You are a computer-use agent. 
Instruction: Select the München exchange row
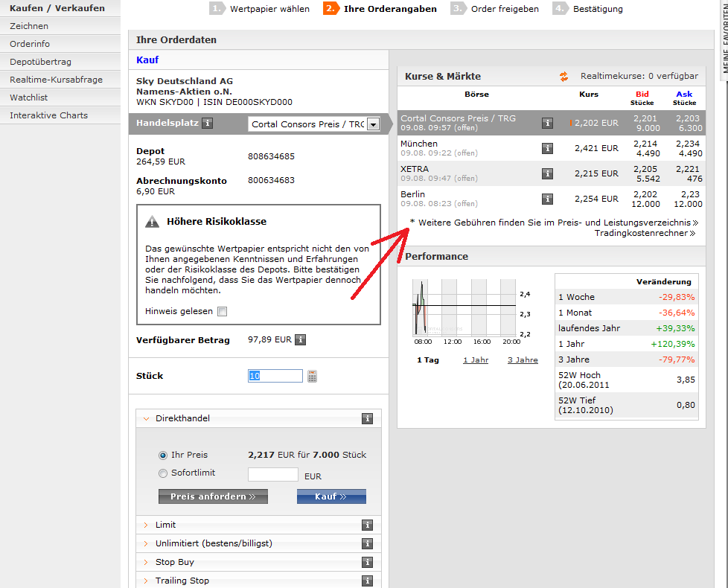click(552, 149)
